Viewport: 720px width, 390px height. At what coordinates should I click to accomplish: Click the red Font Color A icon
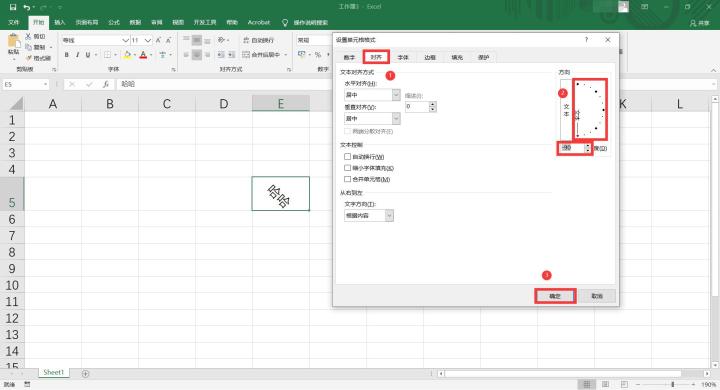143,55
